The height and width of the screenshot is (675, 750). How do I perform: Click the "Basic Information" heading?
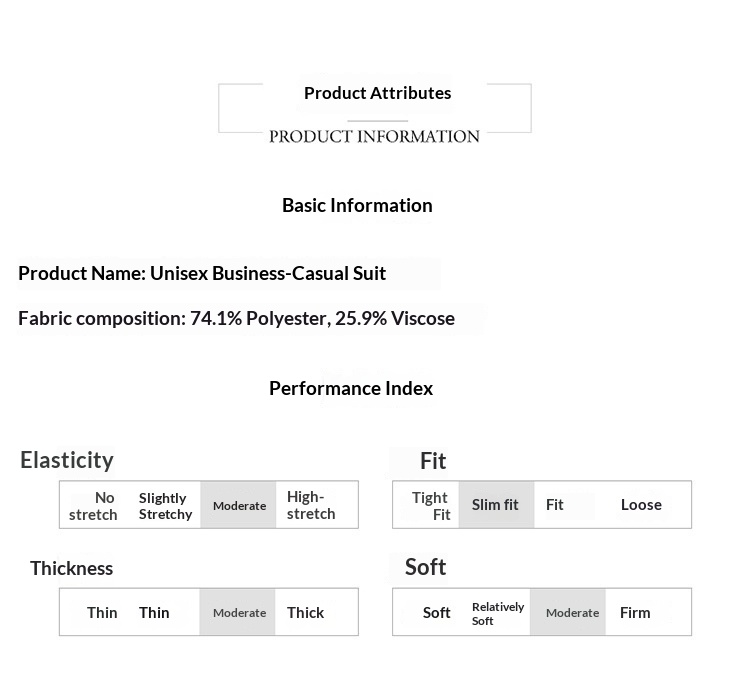point(357,205)
